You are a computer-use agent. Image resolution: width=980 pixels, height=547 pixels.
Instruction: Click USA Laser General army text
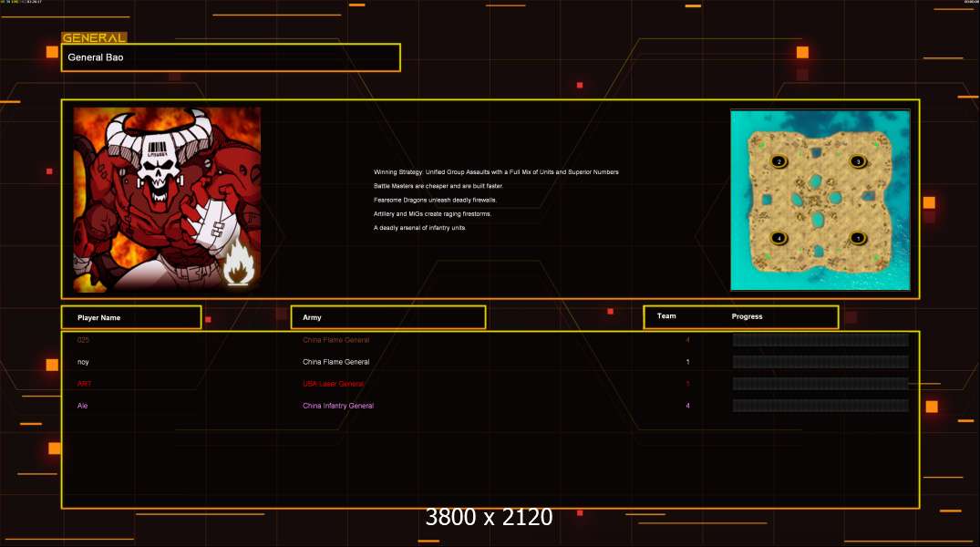click(333, 384)
